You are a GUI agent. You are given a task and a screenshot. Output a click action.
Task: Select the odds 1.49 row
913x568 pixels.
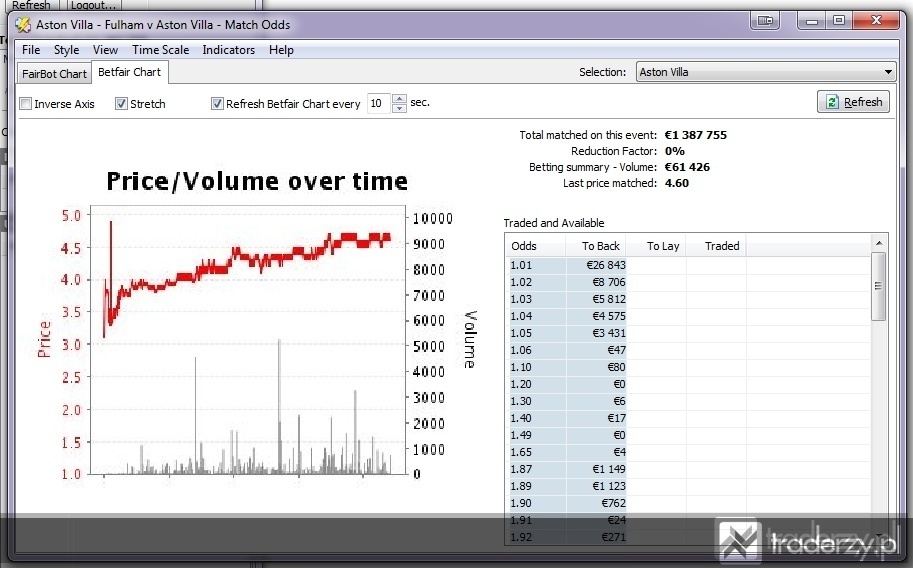pyautogui.click(x=688, y=435)
